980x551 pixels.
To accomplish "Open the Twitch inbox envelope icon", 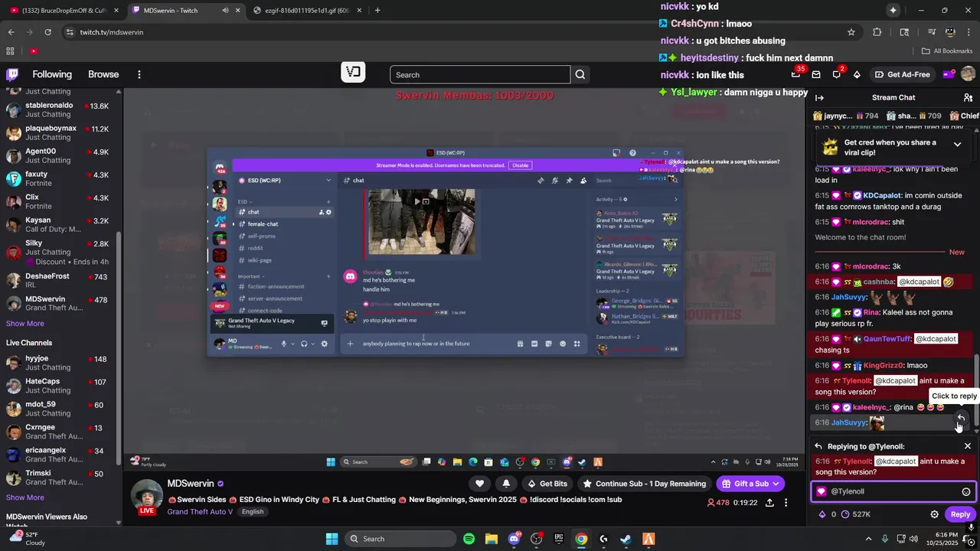I will pyautogui.click(x=816, y=74).
